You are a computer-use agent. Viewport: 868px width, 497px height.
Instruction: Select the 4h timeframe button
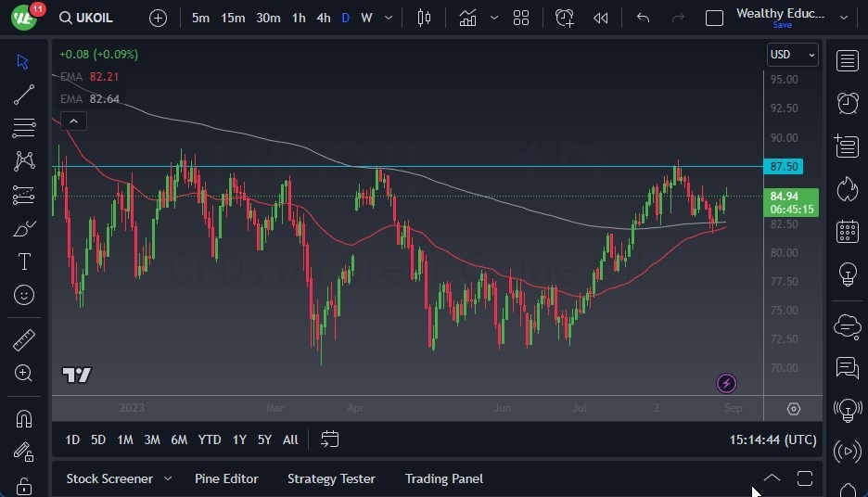tap(323, 18)
